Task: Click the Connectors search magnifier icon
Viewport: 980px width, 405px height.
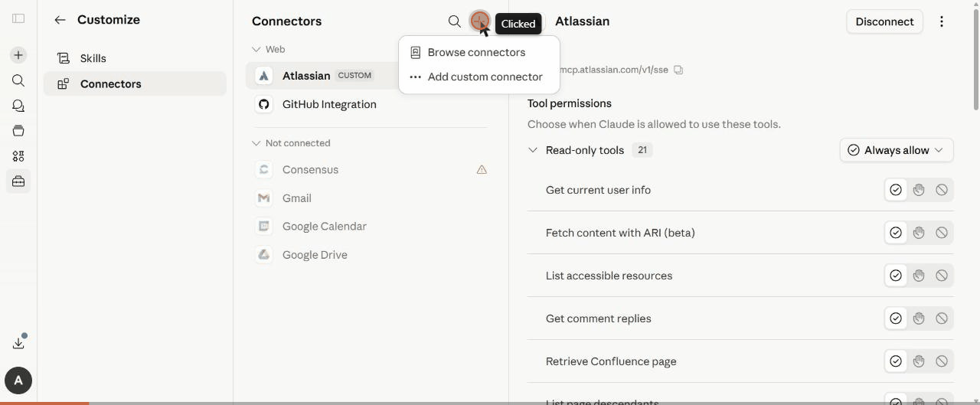Action: click(x=455, y=21)
